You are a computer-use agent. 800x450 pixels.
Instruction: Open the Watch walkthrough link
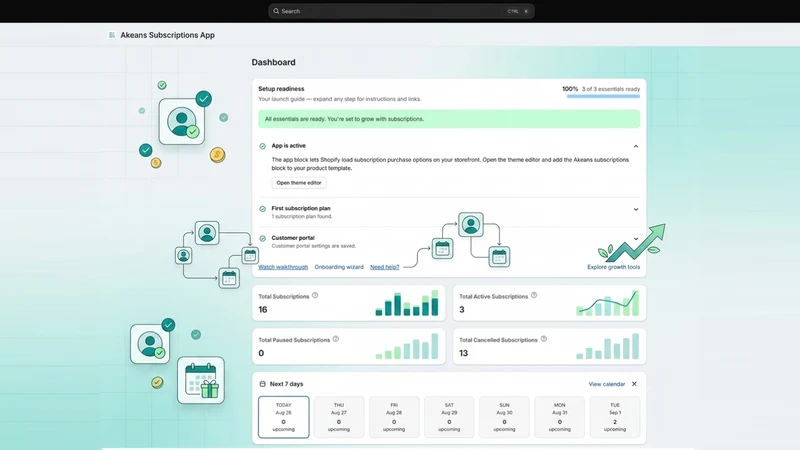tap(283, 267)
